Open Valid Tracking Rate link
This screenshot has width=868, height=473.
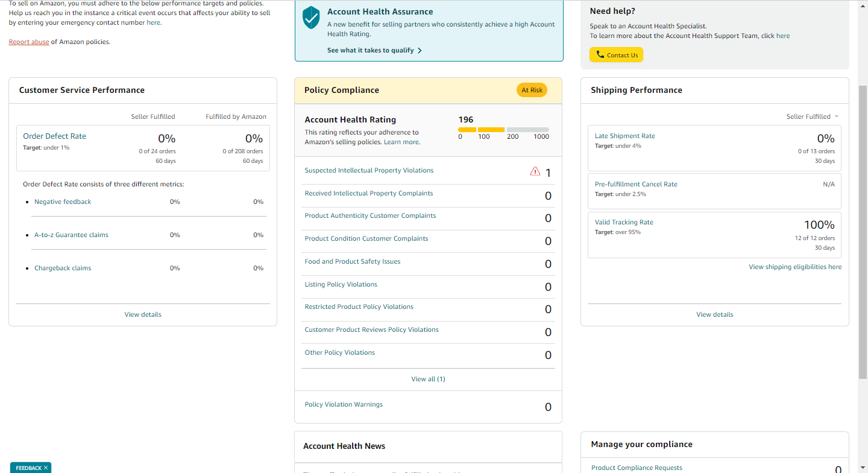pos(624,222)
